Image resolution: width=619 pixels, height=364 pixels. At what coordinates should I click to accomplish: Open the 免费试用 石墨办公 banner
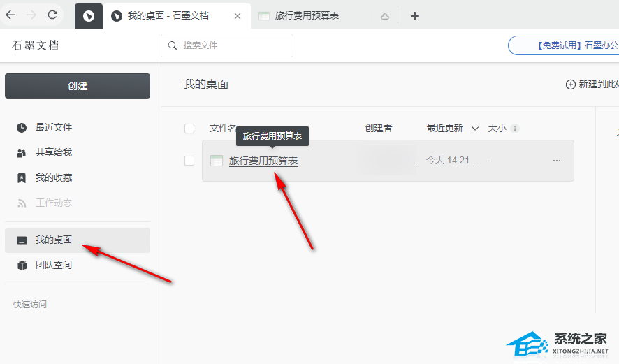tap(564, 45)
